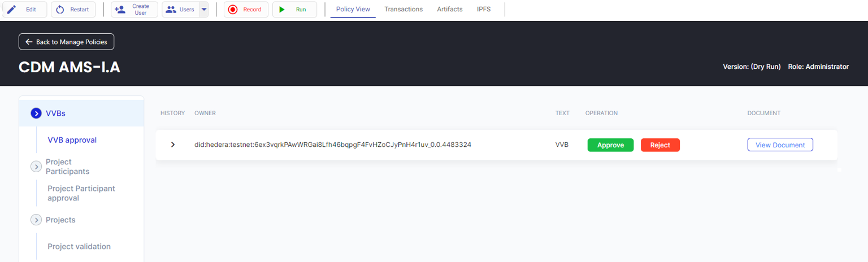Click View Document button

(x=780, y=145)
